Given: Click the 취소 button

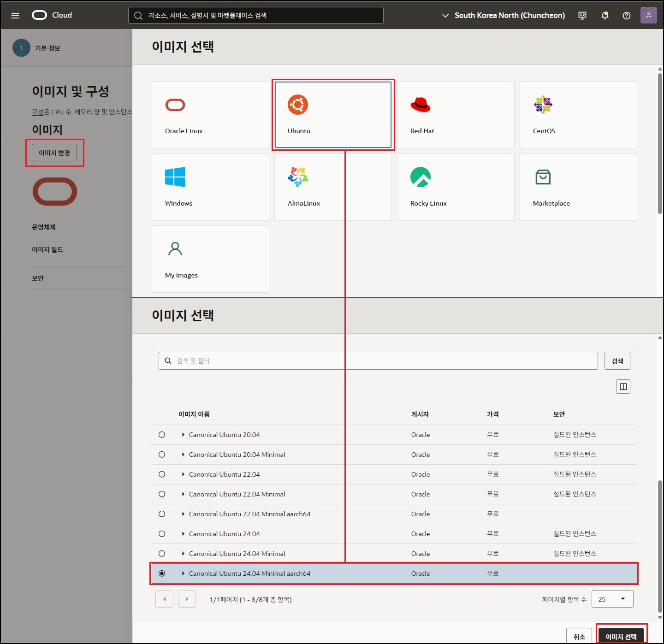Looking at the screenshot, I should 579,636.
